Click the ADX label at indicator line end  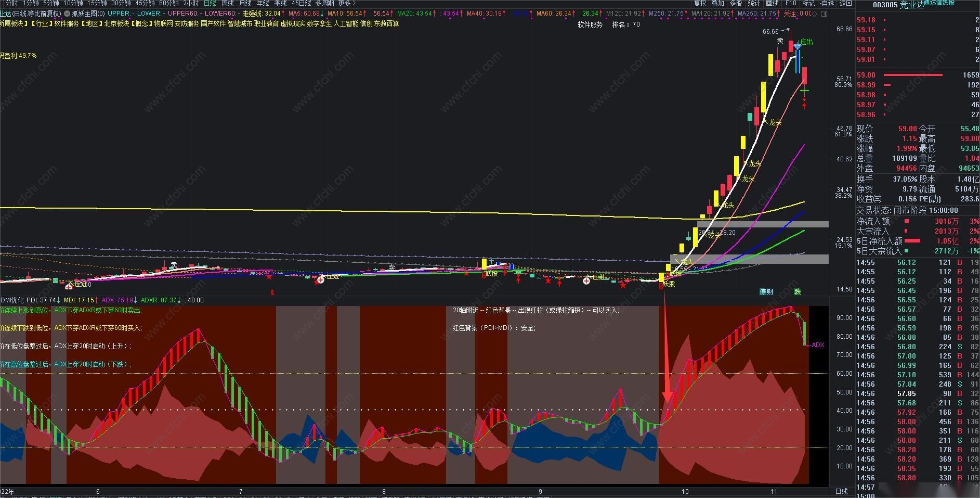click(x=818, y=345)
